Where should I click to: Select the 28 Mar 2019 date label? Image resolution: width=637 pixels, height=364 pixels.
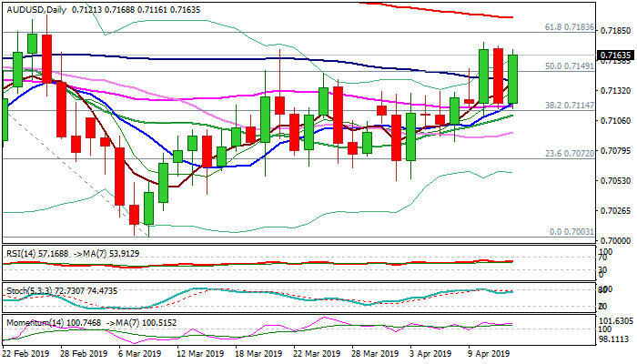(x=374, y=353)
